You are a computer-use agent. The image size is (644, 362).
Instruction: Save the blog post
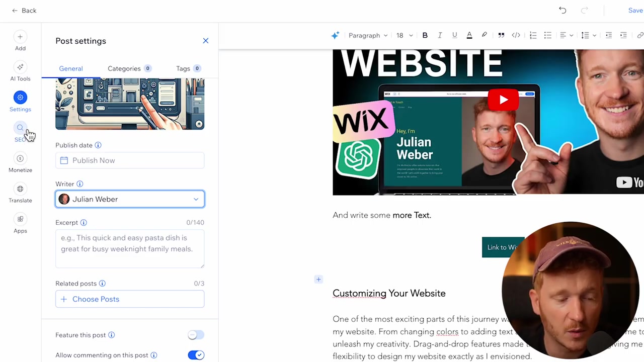[635, 11]
